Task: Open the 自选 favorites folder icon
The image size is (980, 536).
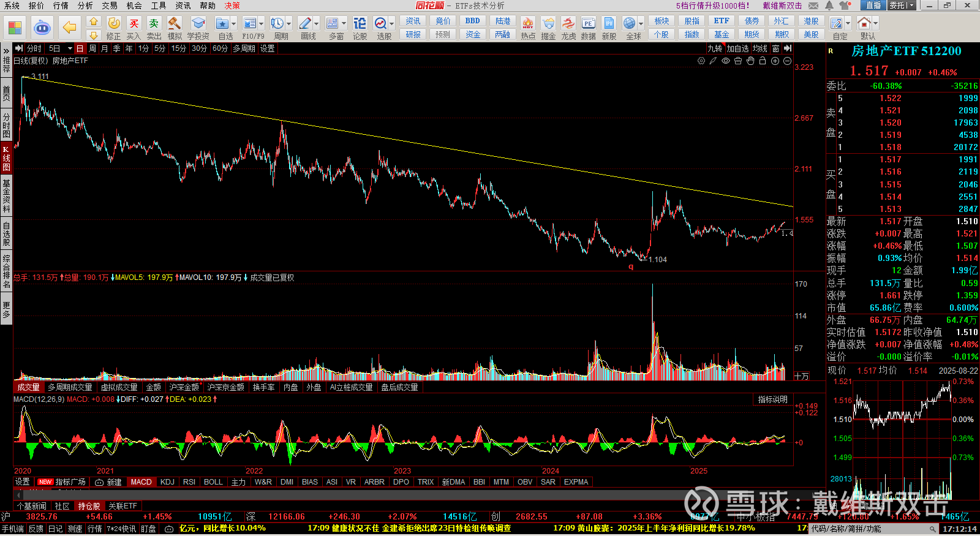Action: coord(222,23)
